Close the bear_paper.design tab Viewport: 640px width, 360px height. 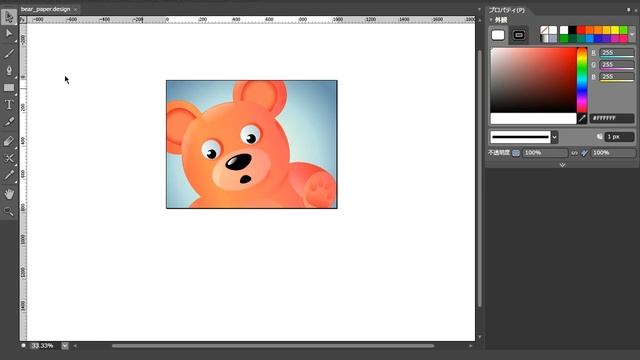76,9
